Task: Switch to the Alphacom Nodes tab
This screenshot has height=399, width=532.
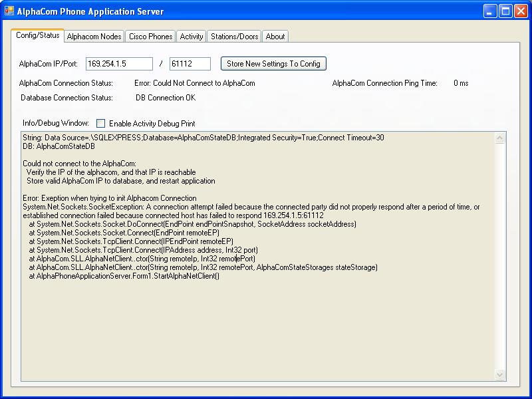Action: point(94,37)
